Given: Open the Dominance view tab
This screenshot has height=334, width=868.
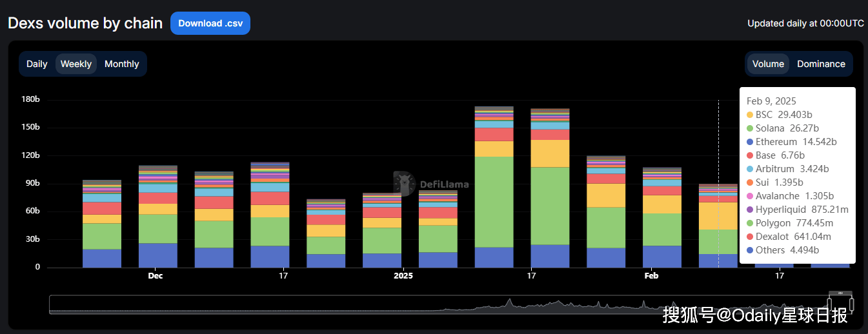Looking at the screenshot, I should coord(821,64).
